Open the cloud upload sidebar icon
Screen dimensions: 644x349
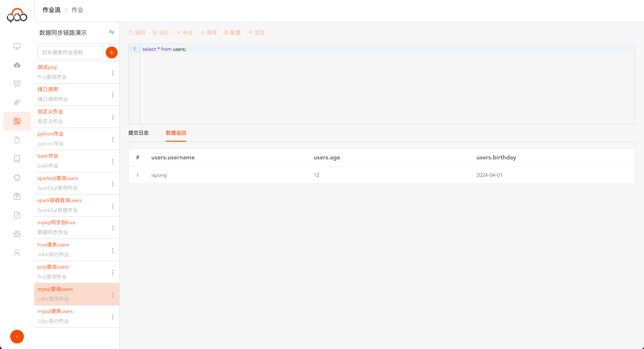[x=17, y=65]
